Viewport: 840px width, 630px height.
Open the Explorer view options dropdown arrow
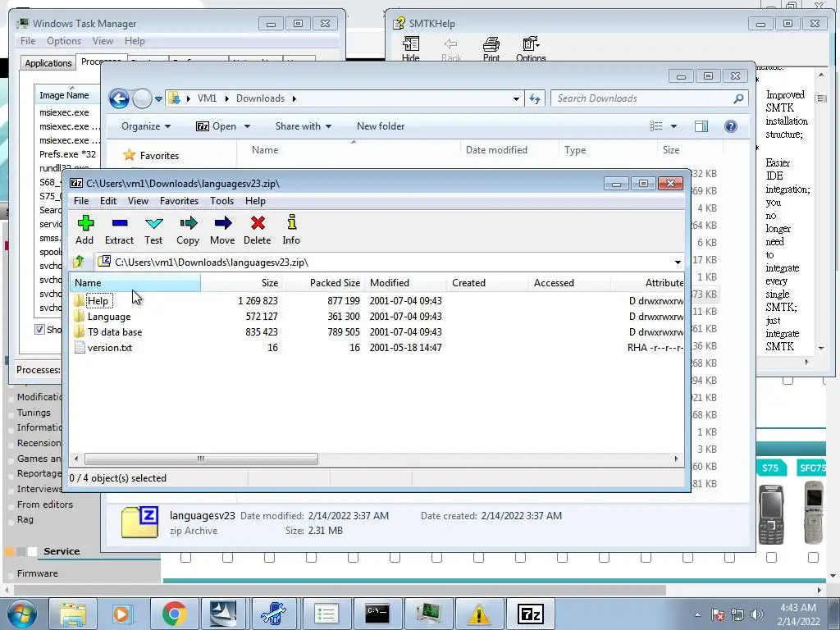674,126
